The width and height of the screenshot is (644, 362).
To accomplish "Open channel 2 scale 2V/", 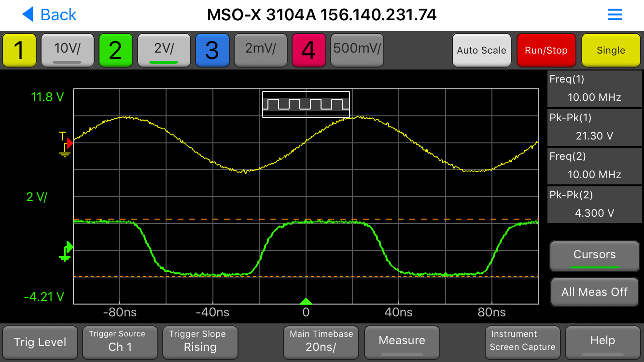I will tap(164, 50).
